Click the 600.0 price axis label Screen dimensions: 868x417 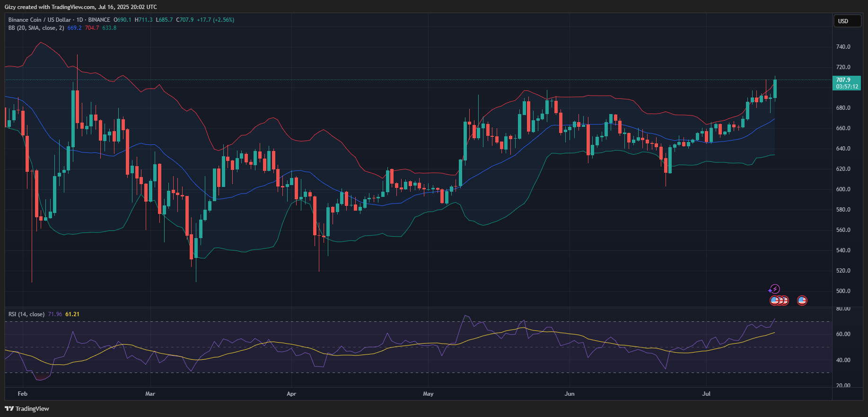[843, 189]
